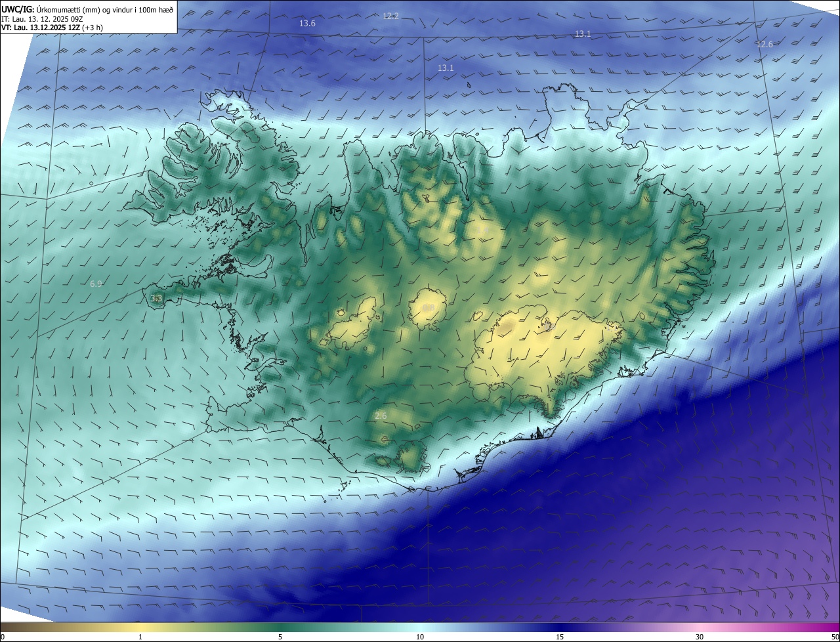
Task: Click the 10 tick on the color scale
Action: (420, 637)
